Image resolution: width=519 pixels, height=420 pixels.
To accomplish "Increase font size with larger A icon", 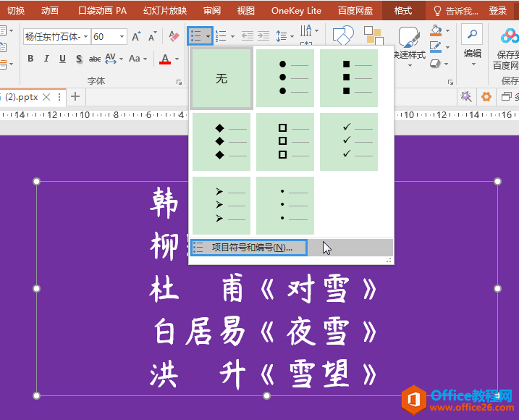I will [135, 36].
